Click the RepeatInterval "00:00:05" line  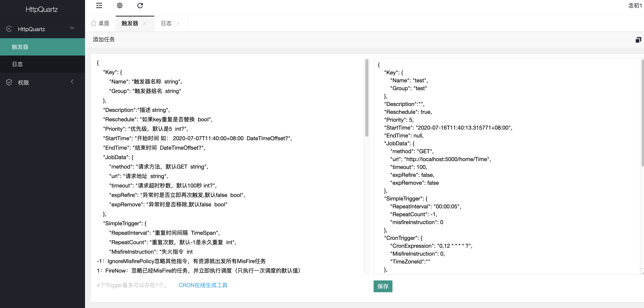(426, 207)
